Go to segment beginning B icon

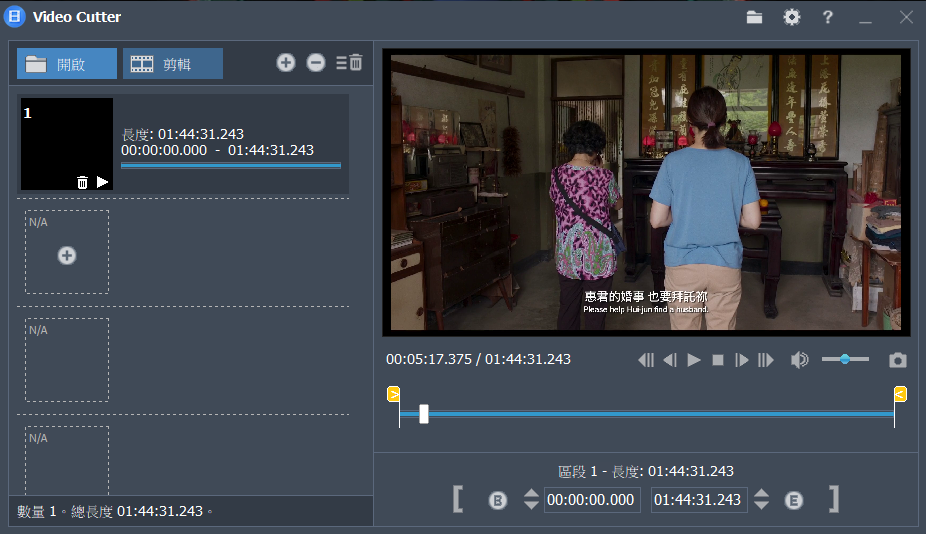tap(498, 500)
